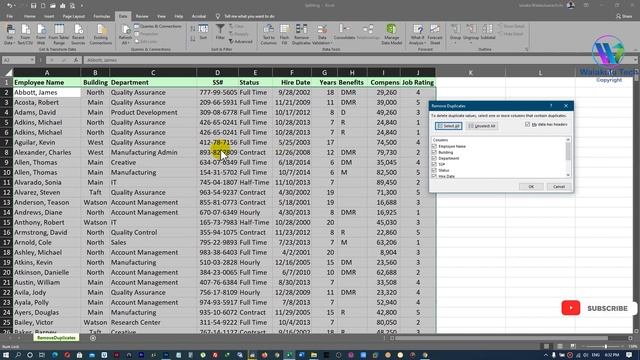Click the add new sheet plus icon
Image resolution: width=640 pixels, height=360 pixels.
tap(93, 338)
